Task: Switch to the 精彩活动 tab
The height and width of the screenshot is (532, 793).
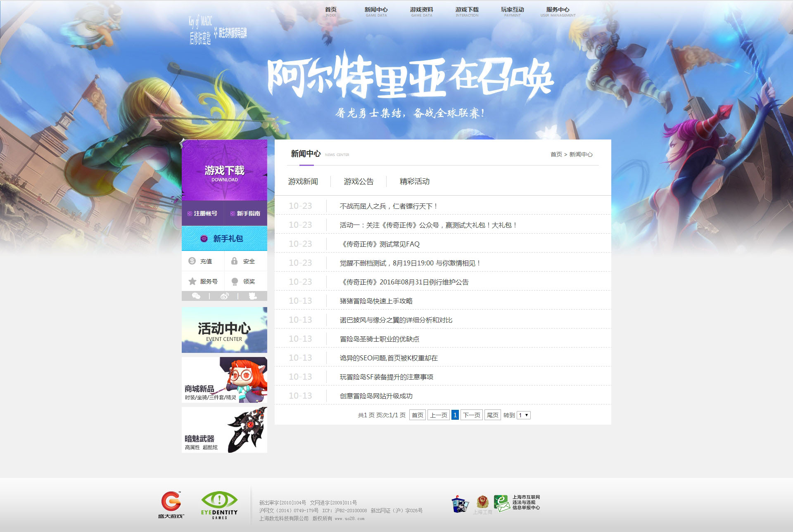Action: pos(414,182)
